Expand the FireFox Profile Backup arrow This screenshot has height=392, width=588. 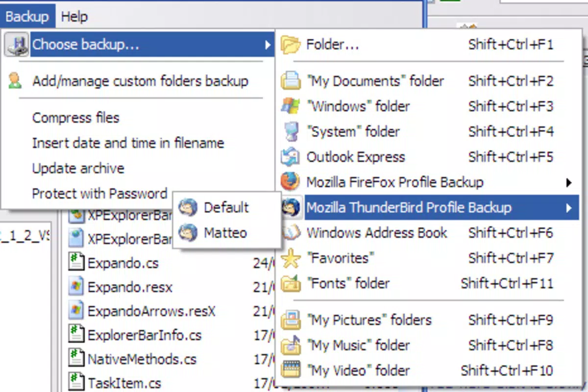click(569, 183)
